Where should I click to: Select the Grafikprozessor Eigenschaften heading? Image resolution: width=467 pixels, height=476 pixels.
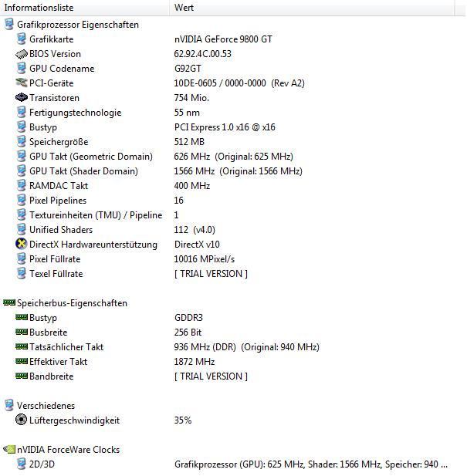(78, 25)
